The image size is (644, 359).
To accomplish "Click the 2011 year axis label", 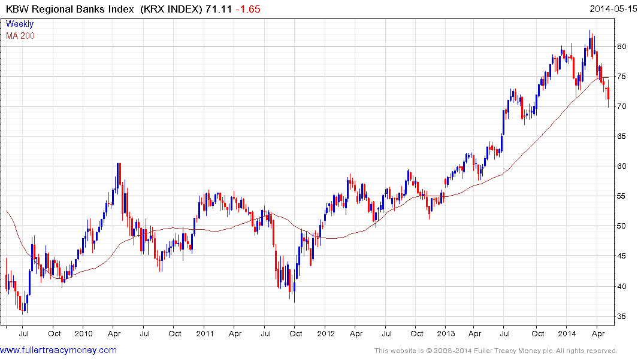I will [204, 333].
